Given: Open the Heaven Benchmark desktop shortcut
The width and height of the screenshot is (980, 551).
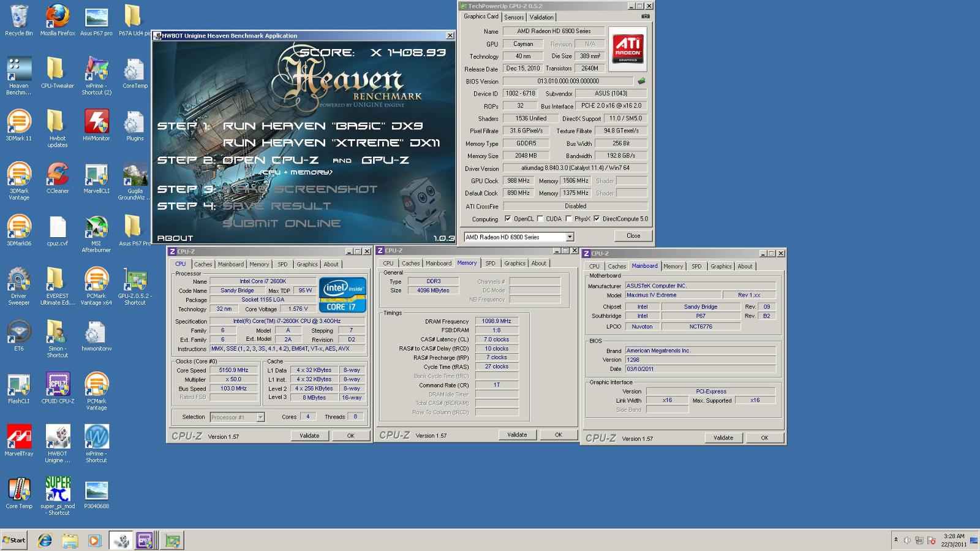Looking at the screenshot, I should pyautogui.click(x=19, y=76).
